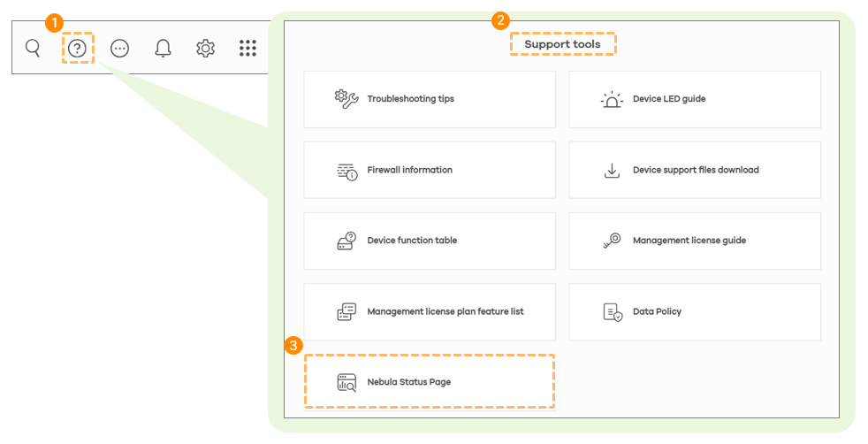Click the Device LED guide lamp icon
The width and height of the screenshot is (868, 444).
click(612, 99)
